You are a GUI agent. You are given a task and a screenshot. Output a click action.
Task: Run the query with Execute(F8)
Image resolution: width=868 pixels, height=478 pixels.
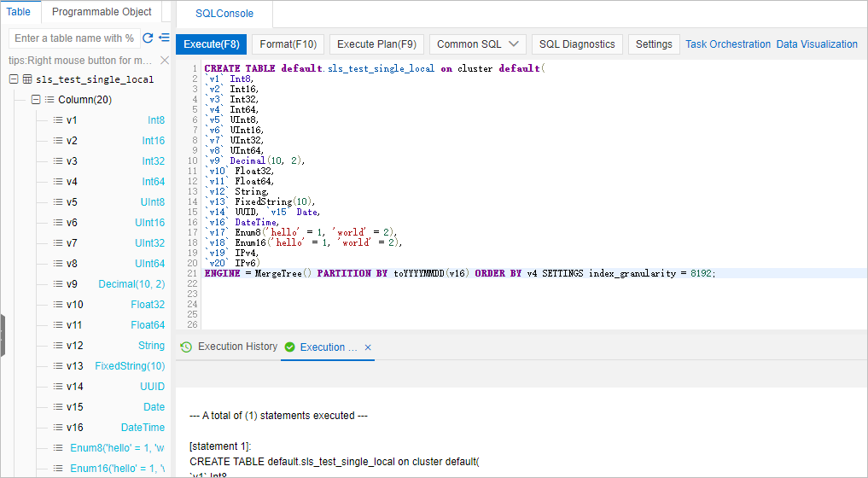tap(212, 44)
